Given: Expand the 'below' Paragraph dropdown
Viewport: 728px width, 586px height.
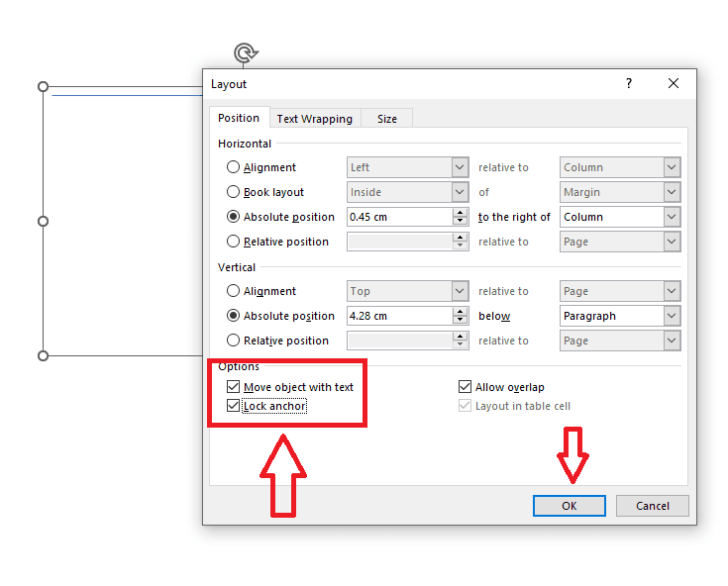Looking at the screenshot, I should coord(672,316).
